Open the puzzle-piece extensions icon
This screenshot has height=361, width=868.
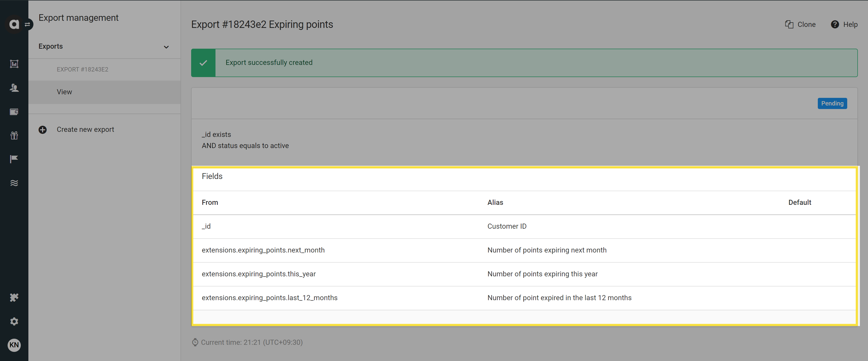(14, 297)
